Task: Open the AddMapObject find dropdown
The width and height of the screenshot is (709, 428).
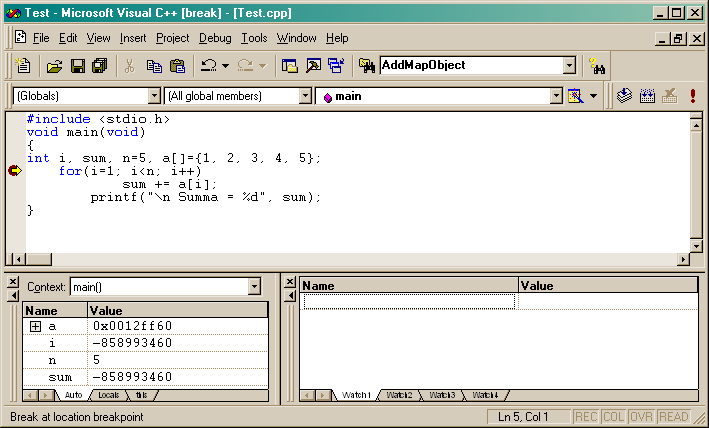Action: click(x=570, y=66)
